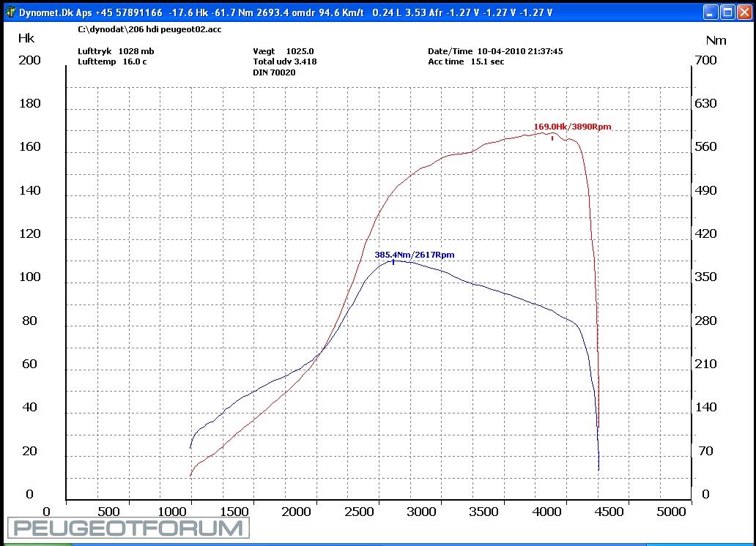Image resolution: width=756 pixels, height=546 pixels.
Task: Click the Date/Time 10-04-2010 stamp
Action: [494, 51]
